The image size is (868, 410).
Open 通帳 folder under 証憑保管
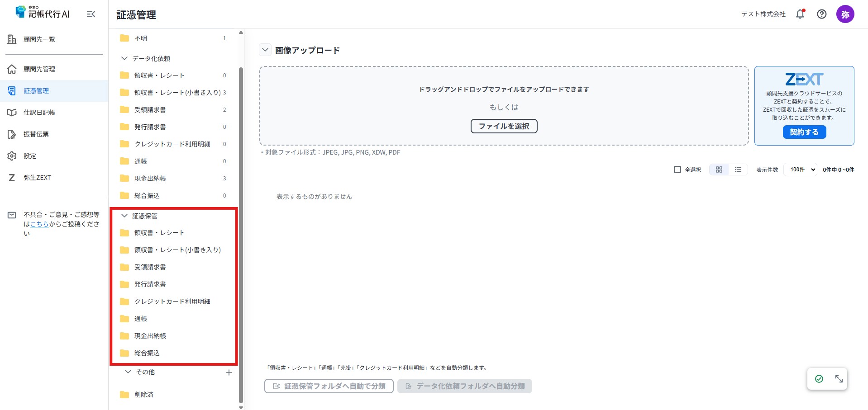173,319
